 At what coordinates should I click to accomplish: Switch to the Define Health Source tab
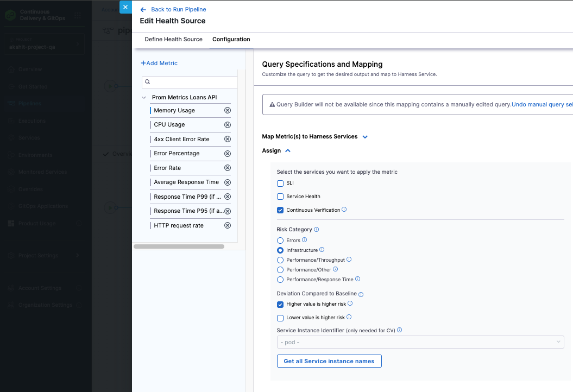click(173, 40)
